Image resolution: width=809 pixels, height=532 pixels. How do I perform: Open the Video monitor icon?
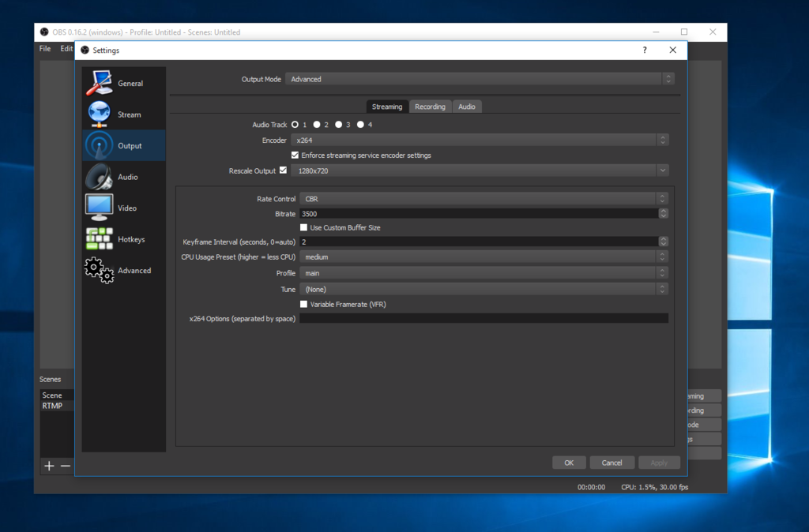(99, 208)
